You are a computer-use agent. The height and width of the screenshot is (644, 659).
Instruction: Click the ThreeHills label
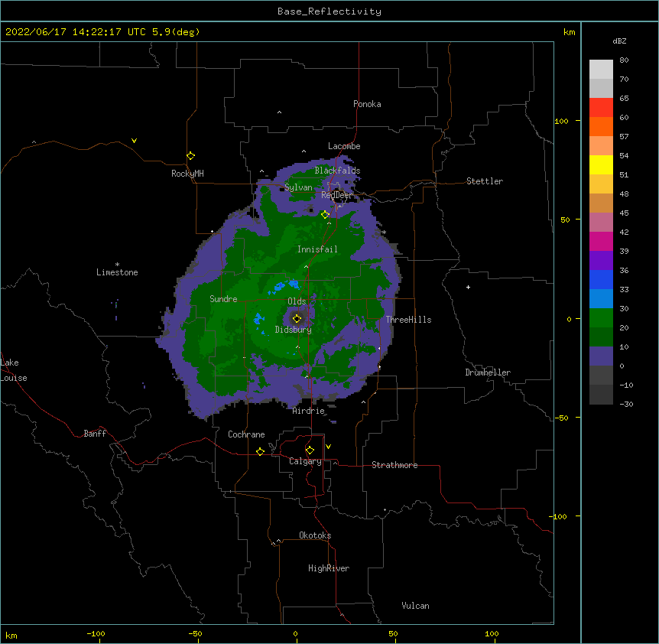tap(408, 320)
